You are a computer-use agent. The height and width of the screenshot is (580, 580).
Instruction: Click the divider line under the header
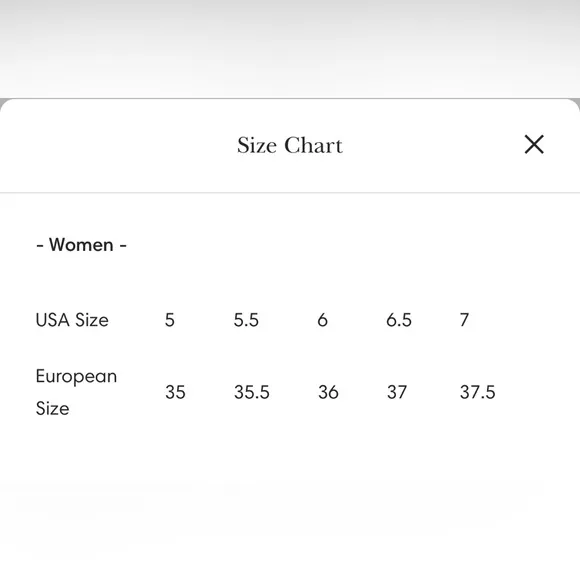point(290,192)
